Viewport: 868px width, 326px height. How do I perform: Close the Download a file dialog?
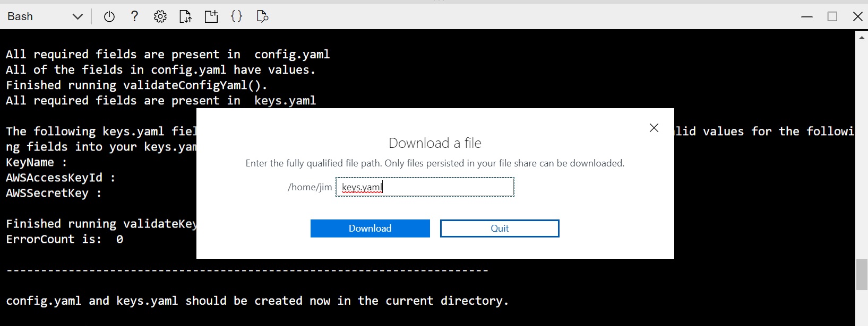click(654, 128)
